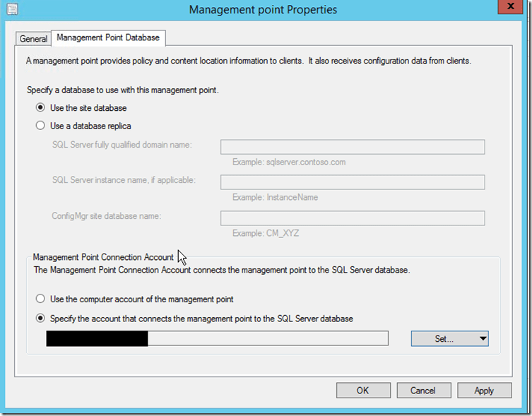
Task: Select the Management Point Database tab
Action: point(108,37)
